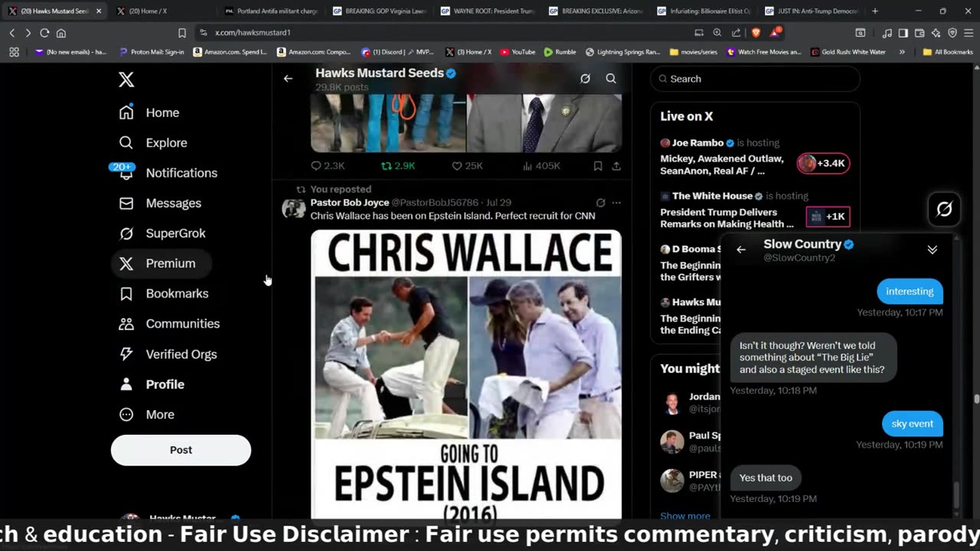Image resolution: width=980 pixels, height=551 pixels.
Task: Click the 'sky event' message bubble
Action: coord(912,423)
